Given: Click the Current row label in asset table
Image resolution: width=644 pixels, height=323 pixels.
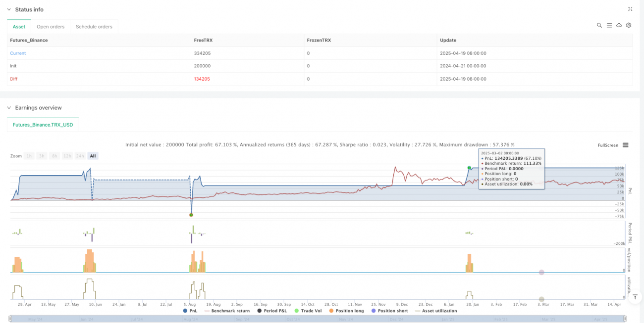Looking at the screenshot, I should [x=18, y=53].
